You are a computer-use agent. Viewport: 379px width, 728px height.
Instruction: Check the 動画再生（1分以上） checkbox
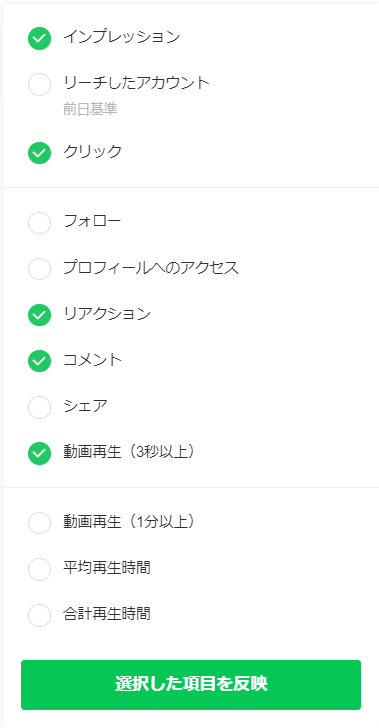tap(39, 523)
